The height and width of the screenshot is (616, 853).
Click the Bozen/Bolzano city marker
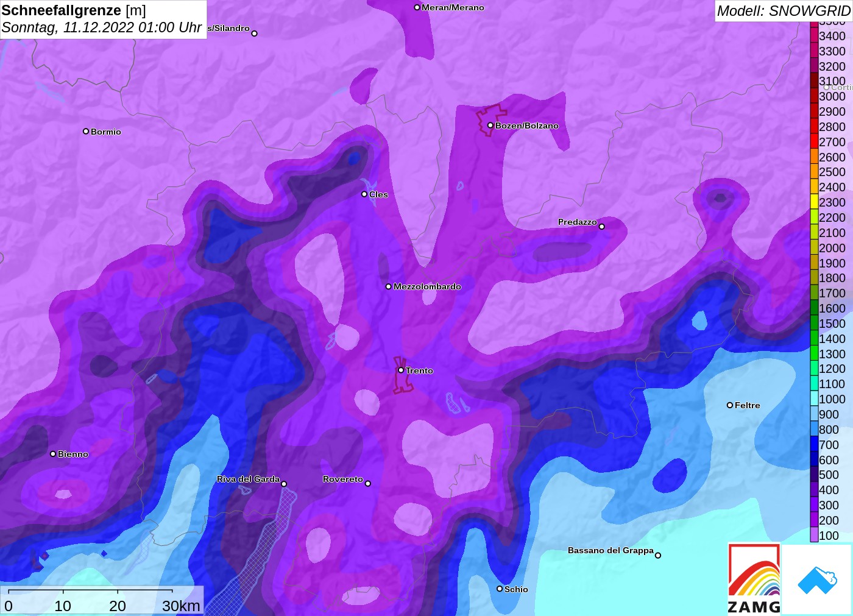tap(490, 126)
